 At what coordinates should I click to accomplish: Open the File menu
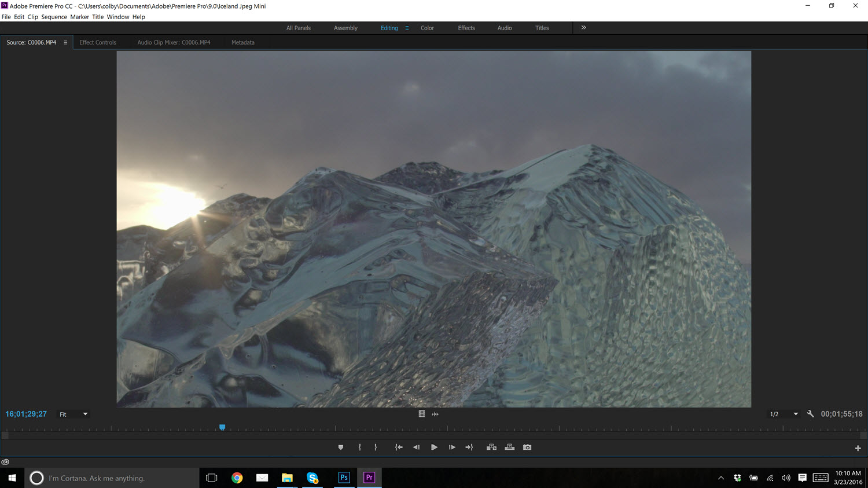[x=6, y=17]
